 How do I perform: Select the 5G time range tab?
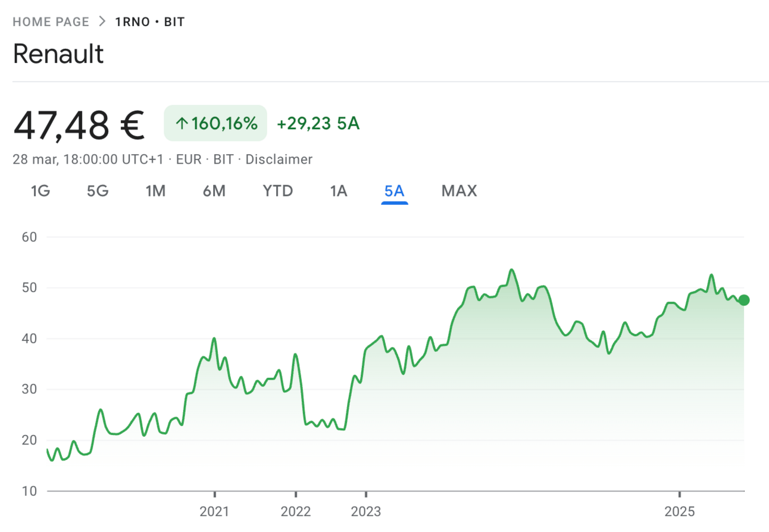[98, 191]
